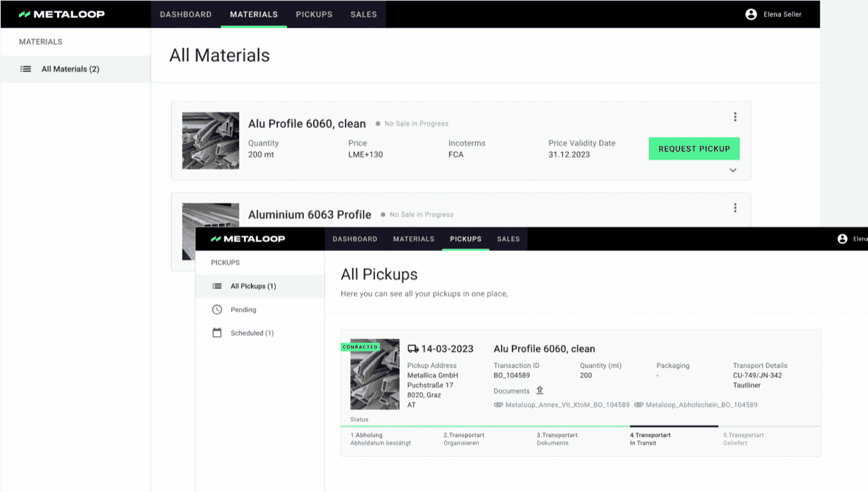Click the upload icon next to Documents
The height and width of the screenshot is (492, 868).
pos(540,390)
